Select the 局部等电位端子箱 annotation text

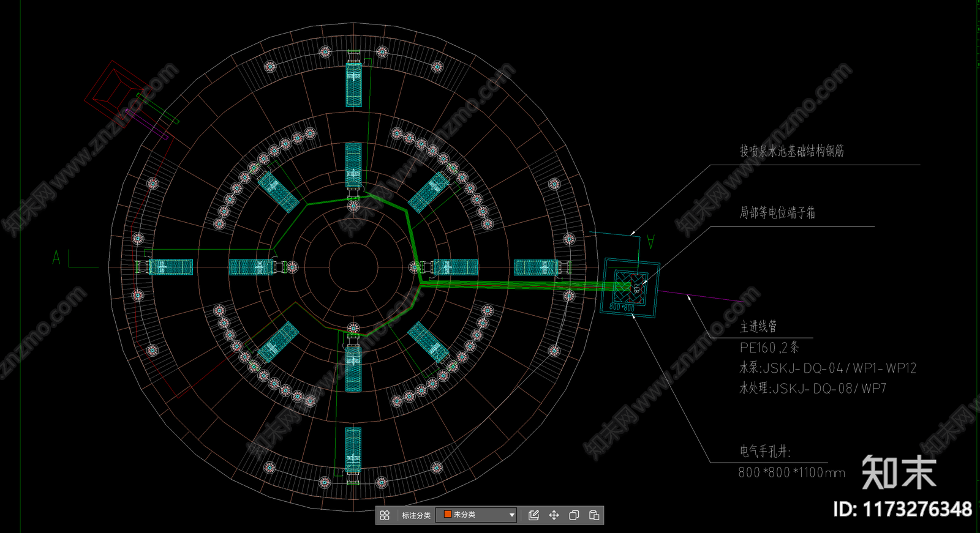coord(777,213)
